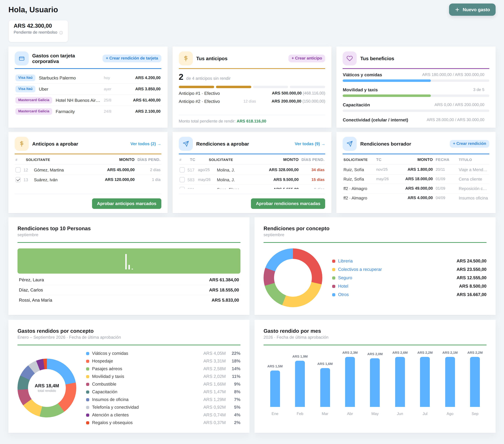Select the Farmacity card expense
The width and height of the screenshot is (504, 444).
tap(88, 111)
